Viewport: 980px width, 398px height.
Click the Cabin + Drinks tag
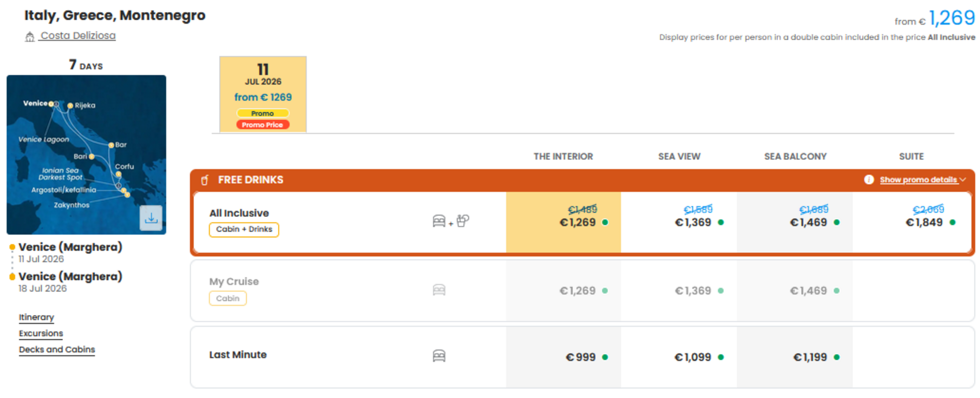click(x=244, y=229)
